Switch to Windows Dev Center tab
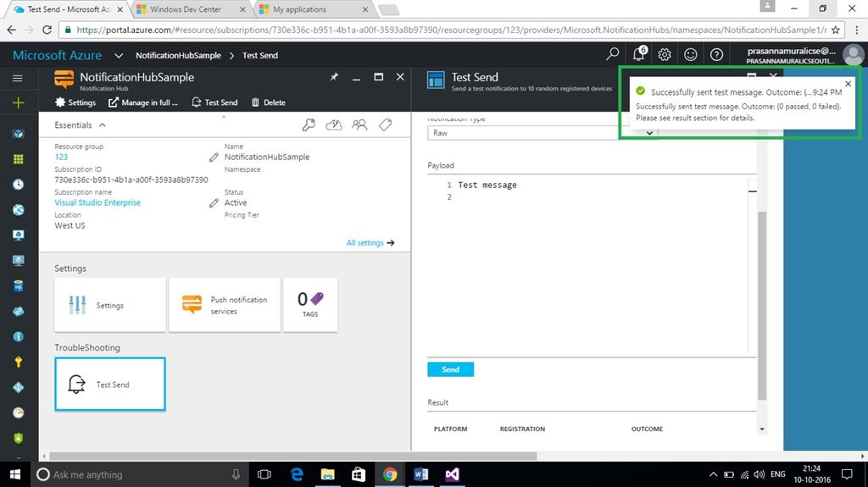 192,9
